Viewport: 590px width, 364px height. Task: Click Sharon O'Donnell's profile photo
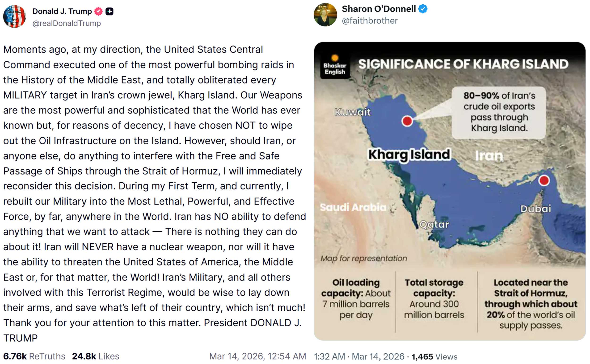click(325, 15)
